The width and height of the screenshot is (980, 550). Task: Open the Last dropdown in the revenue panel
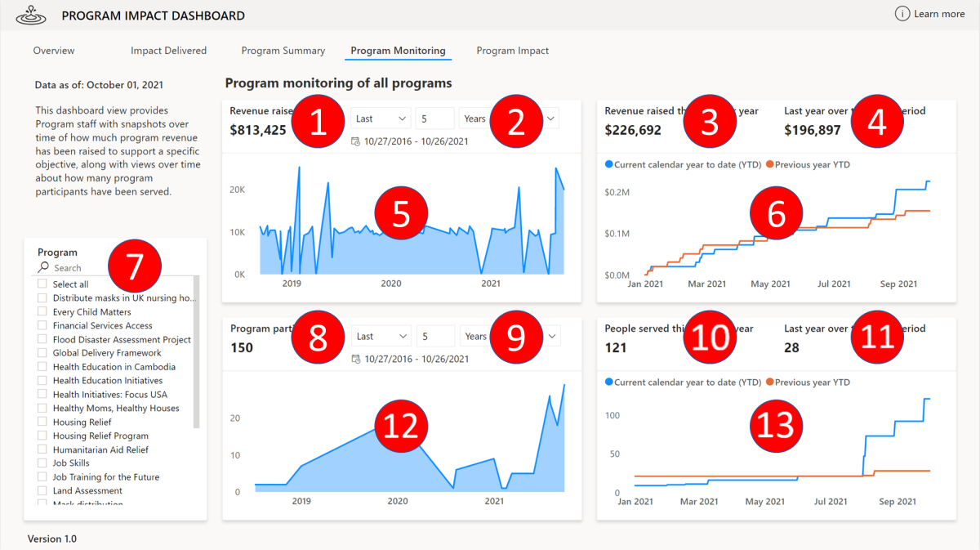(381, 117)
